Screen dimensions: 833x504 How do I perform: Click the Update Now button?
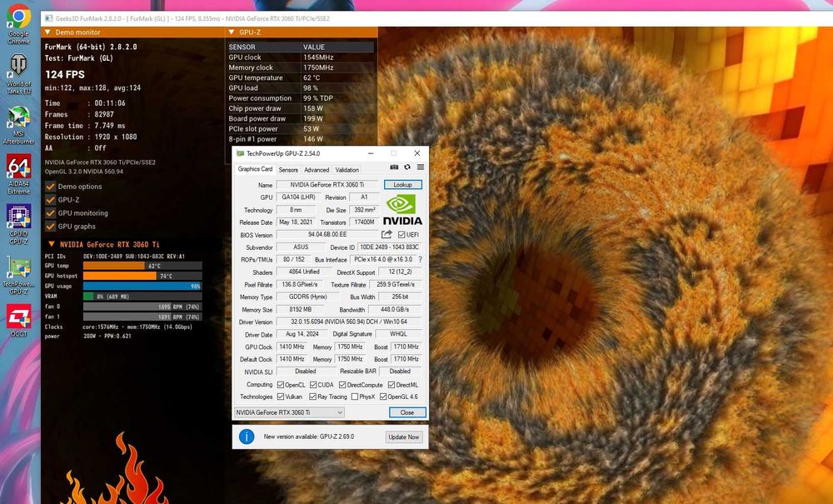click(404, 437)
